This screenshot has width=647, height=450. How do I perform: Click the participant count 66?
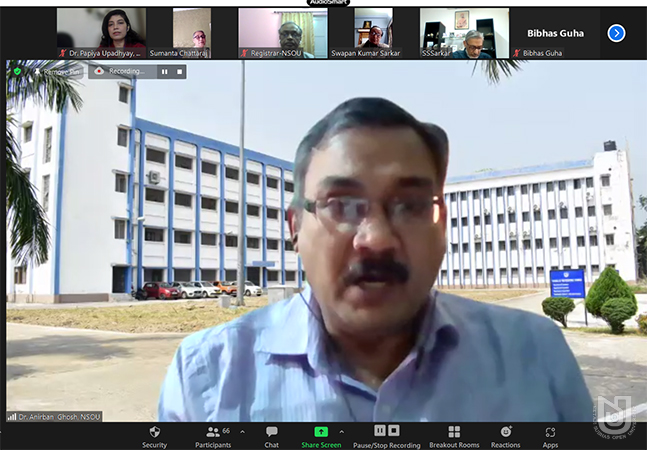point(226,431)
